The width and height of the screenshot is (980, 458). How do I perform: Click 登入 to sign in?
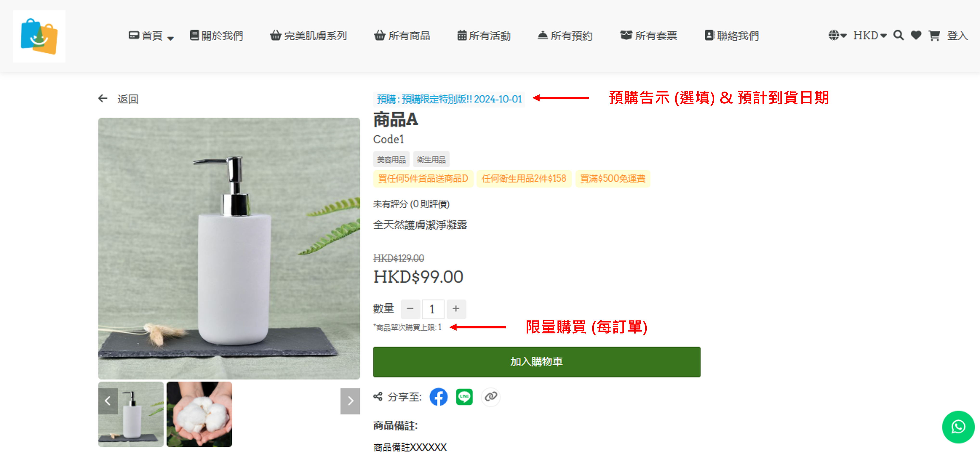point(957,36)
